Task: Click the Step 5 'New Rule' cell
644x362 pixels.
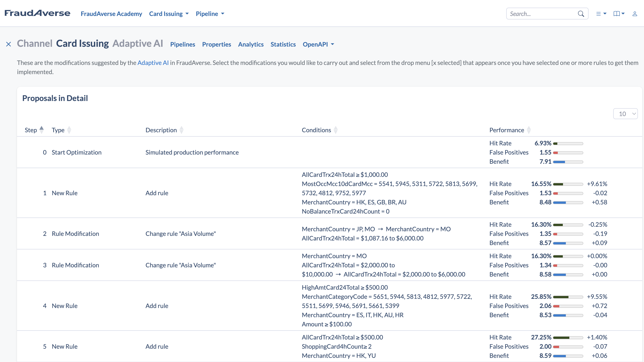Action: (x=64, y=346)
